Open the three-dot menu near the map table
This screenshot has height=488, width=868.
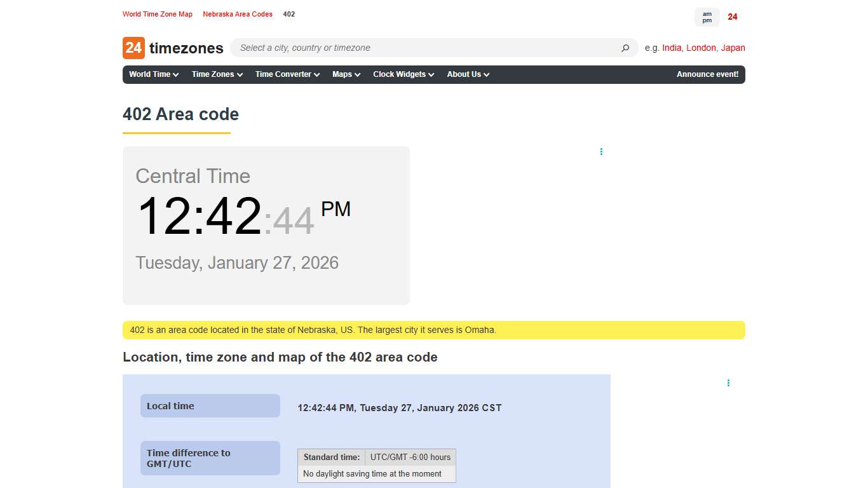pos(728,383)
